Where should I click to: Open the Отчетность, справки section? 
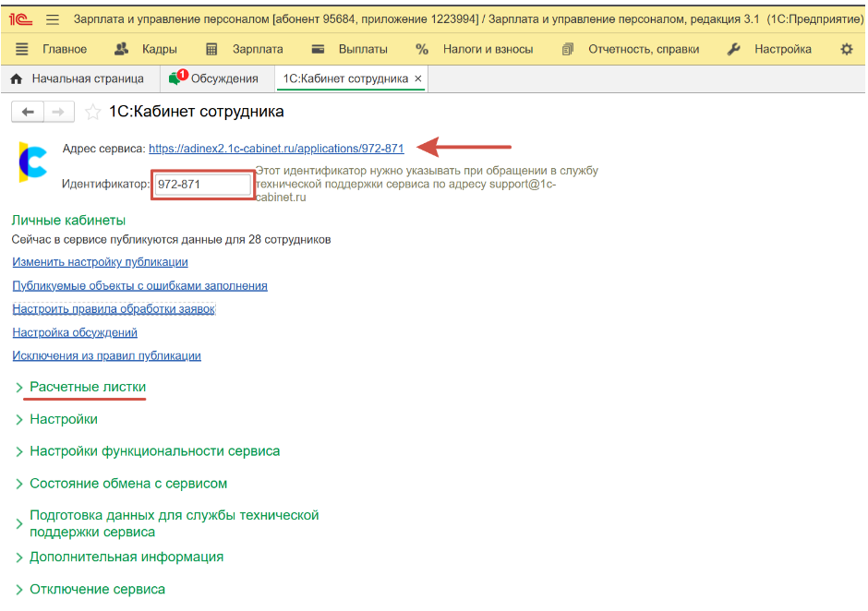coord(644,49)
